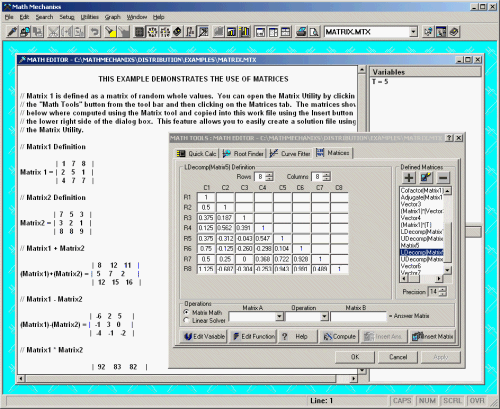
Task: Click the Precision spinner arrows
Action: [x=442, y=292]
